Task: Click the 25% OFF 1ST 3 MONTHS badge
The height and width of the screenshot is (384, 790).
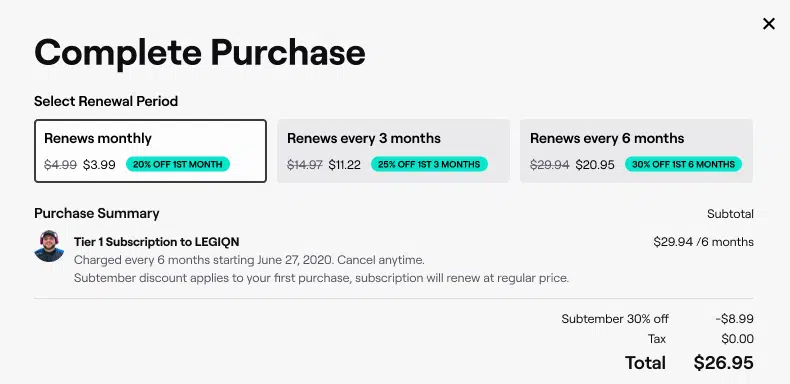Action: pos(429,164)
